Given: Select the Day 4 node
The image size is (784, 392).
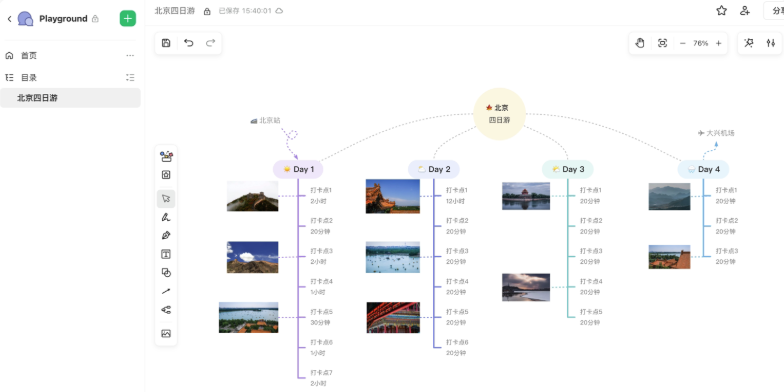Looking at the screenshot, I should click(704, 170).
